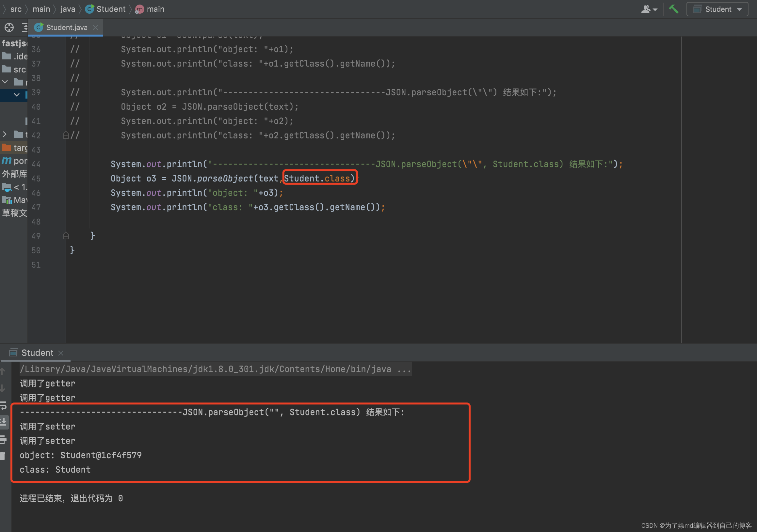
Task: Click the main method icon in the breadcrumb
Action: point(139,9)
